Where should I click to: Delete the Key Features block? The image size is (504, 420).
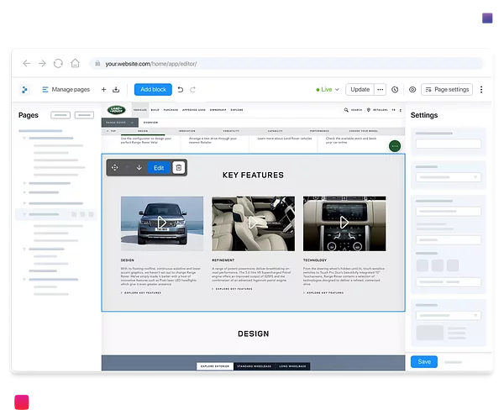(178, 167)
